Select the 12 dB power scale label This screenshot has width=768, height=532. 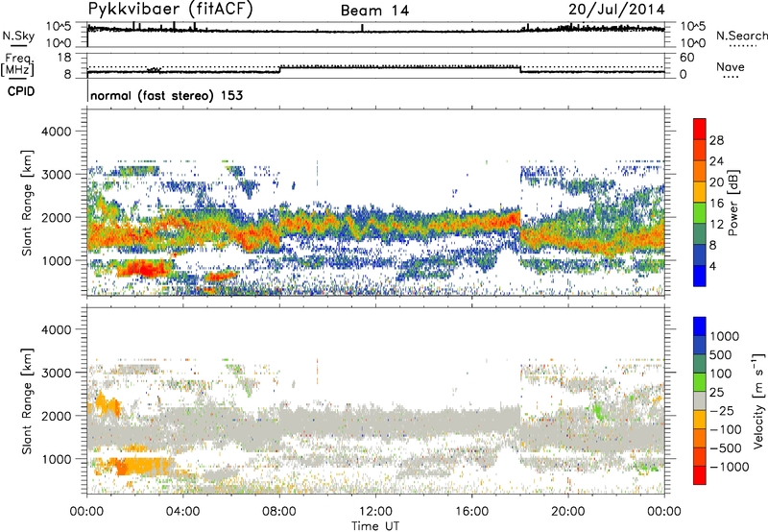click(x=716, y=225)
